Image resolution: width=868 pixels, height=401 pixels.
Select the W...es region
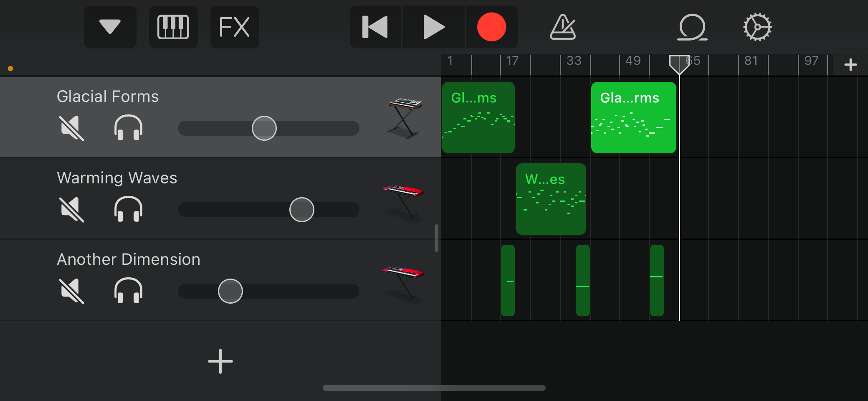tap(551, 199)
